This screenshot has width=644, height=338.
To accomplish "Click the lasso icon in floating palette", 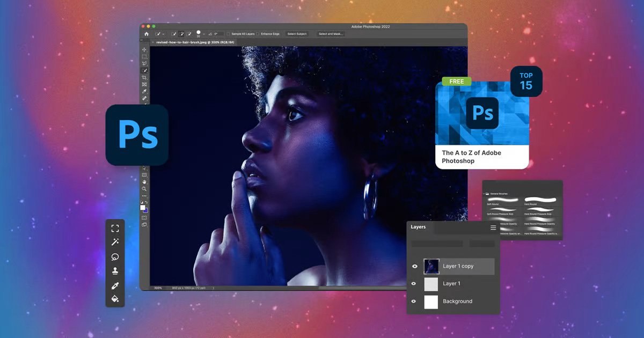I will coord(115,256).
